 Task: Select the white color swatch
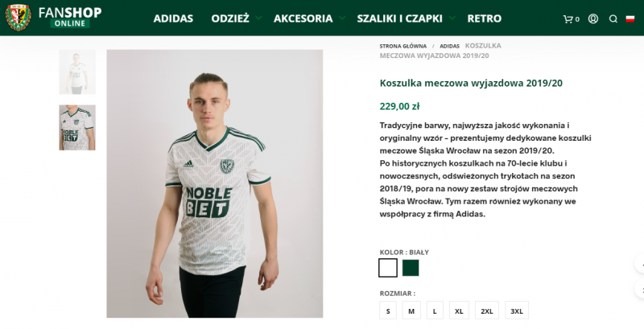[x=388, y=268]
